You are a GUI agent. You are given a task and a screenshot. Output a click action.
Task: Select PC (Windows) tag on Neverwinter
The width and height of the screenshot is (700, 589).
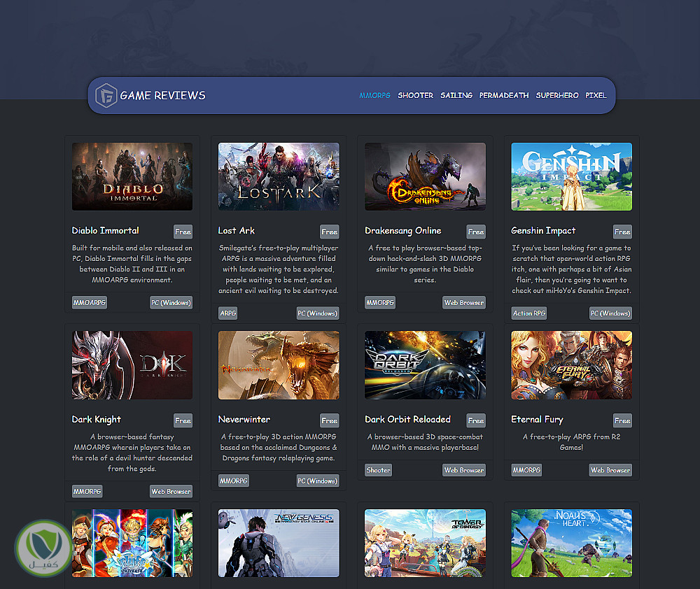tap(318, 481)
